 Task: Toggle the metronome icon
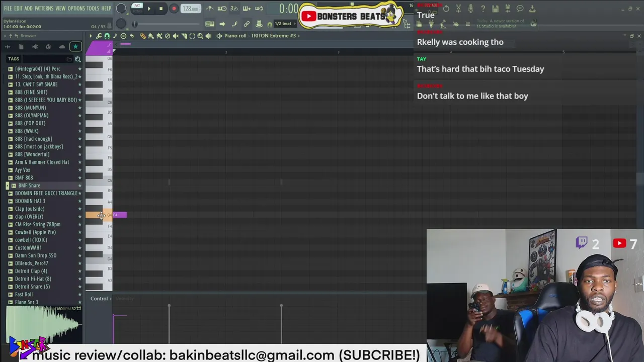[209, 9]
